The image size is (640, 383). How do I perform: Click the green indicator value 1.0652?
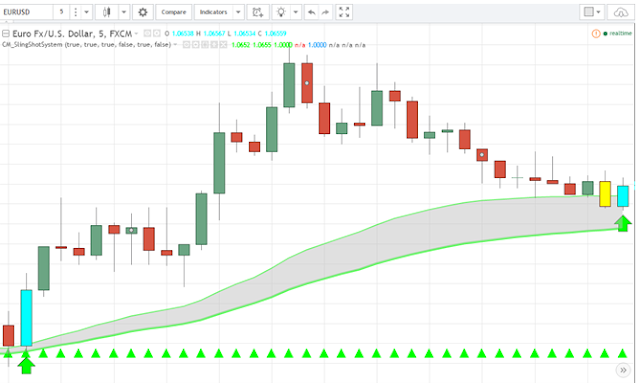240,45
